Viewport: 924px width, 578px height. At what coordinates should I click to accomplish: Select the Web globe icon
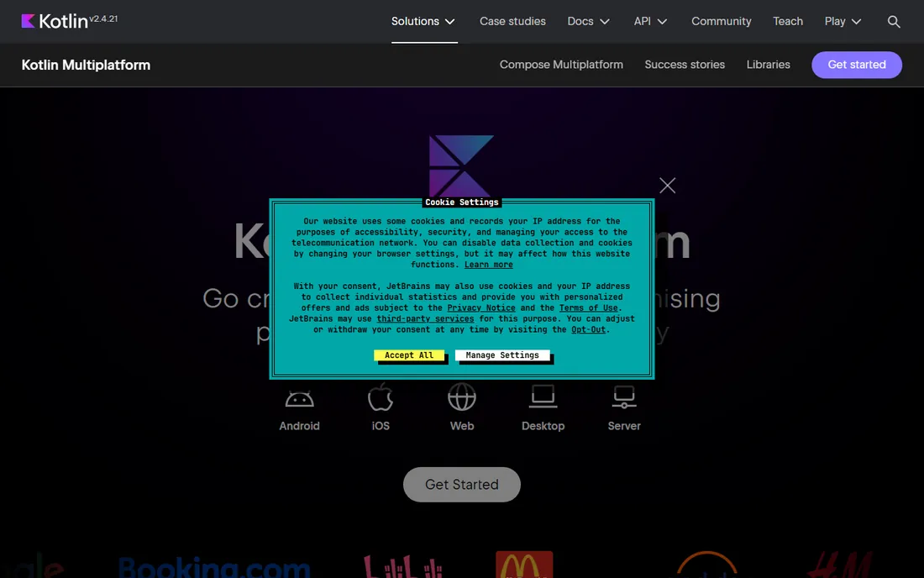[462, 397]
